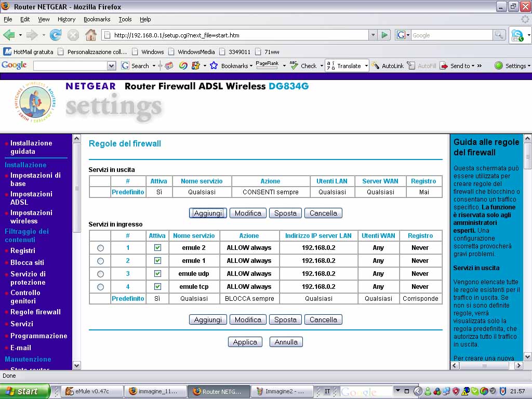The width and height of the screenshot is (532, 399).
Task: Click the Send to toolbar button
Action: (x=455, y=66)
